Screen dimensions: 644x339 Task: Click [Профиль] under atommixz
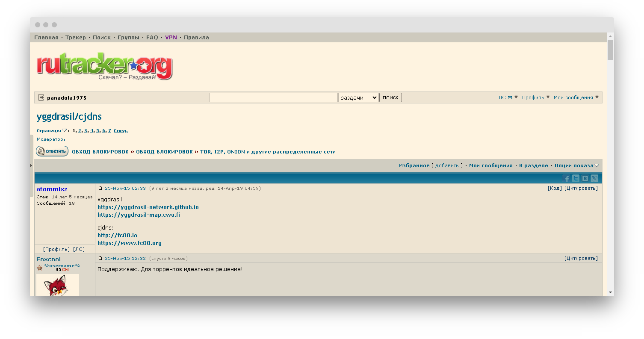[56, 249]
